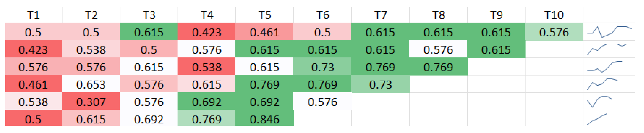Click the T10 column header
The image size is (644, 133).
554,15
